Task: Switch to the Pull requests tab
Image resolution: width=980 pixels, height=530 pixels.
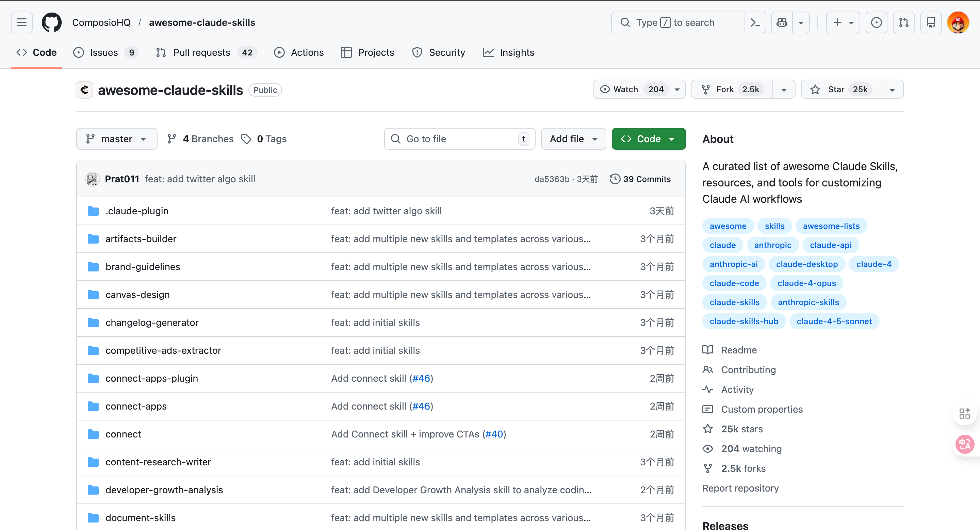Action: coord(202,52)
